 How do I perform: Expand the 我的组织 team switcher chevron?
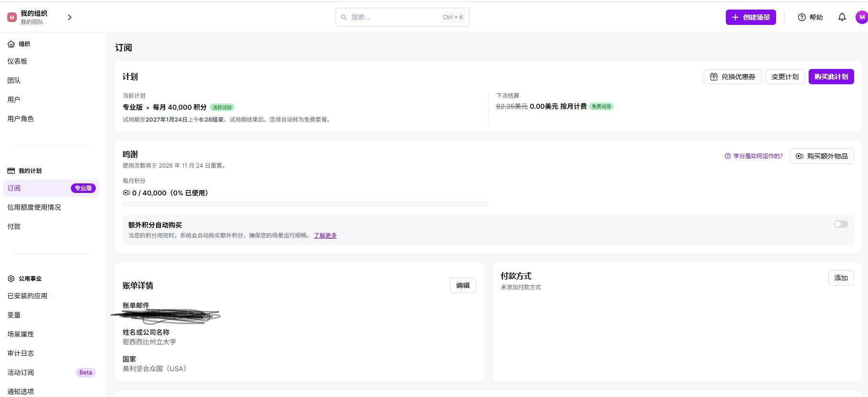pos(69,17)
